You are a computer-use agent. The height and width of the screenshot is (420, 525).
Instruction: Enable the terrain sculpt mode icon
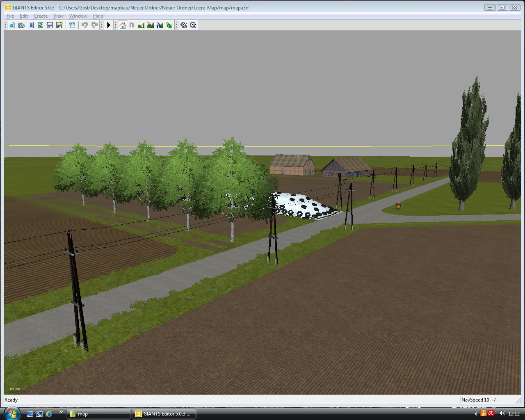point(141,25)
